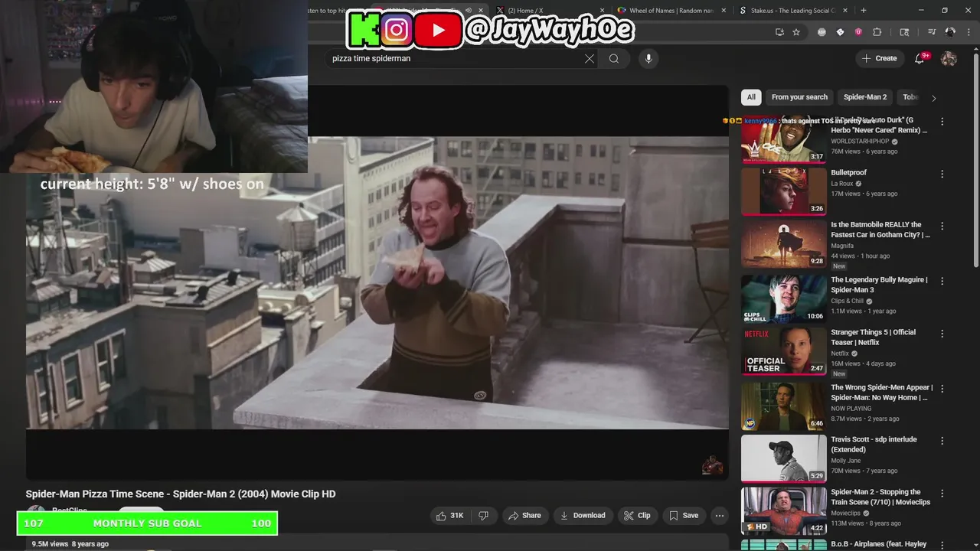The width and height of the screenshot is (980, 551).
Task: Click the 9.5M views 8 years ago text
Action: [70, 544]
